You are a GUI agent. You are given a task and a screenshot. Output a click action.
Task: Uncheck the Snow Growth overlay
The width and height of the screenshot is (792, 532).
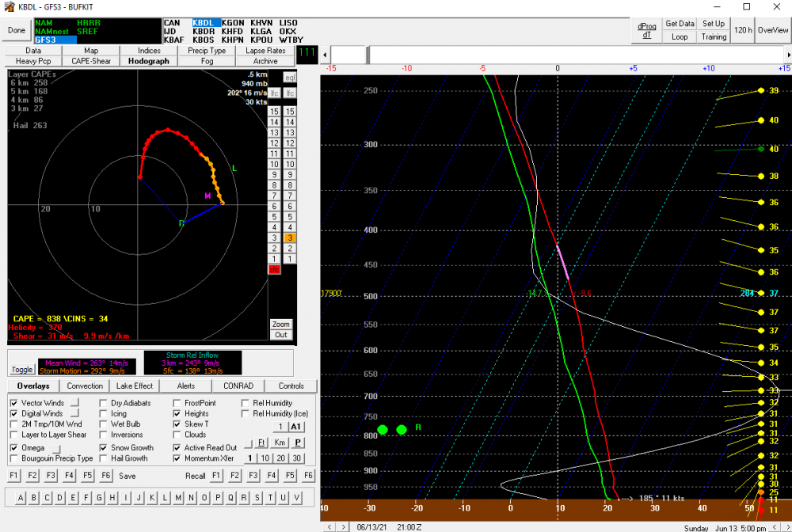[x=104, y=448]
